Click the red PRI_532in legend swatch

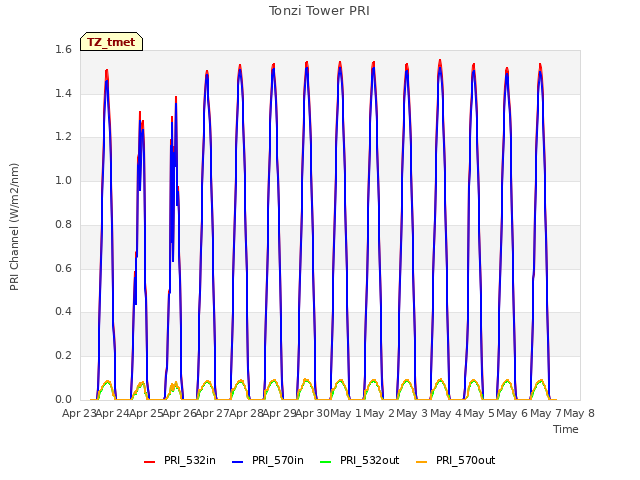pyautogui.click(x=149, y=462)
